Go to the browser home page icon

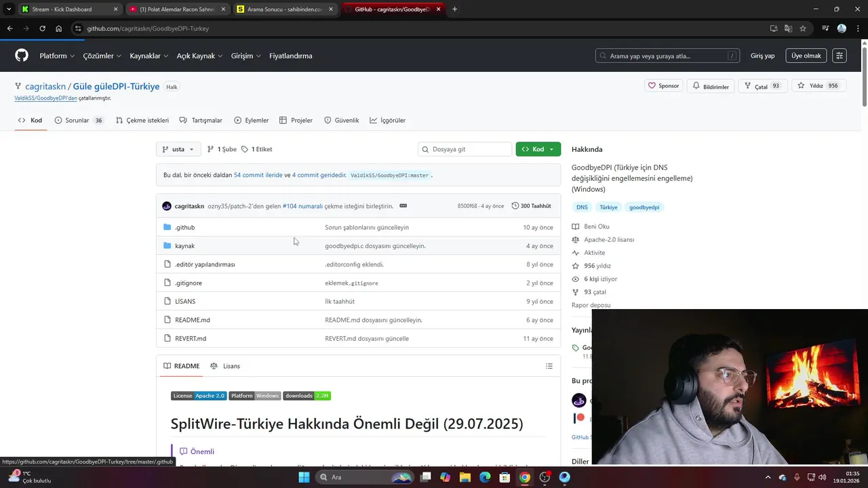coord(59,28)
